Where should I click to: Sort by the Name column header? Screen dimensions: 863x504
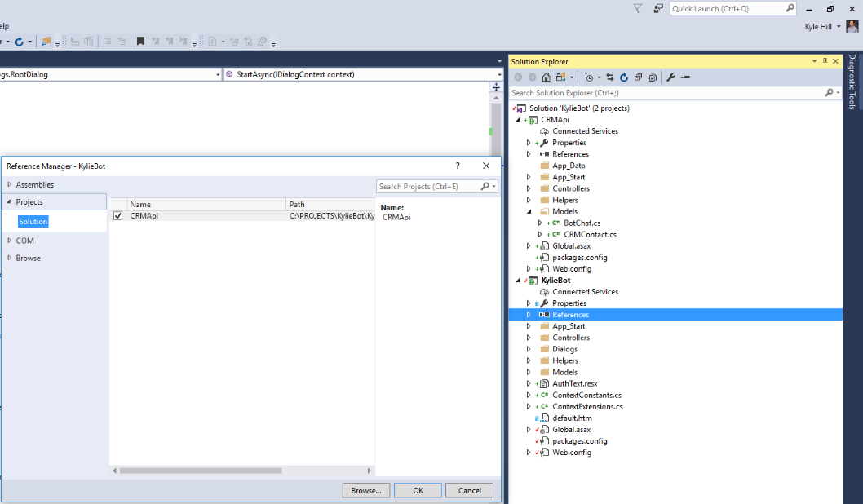[x=206, y=204]
